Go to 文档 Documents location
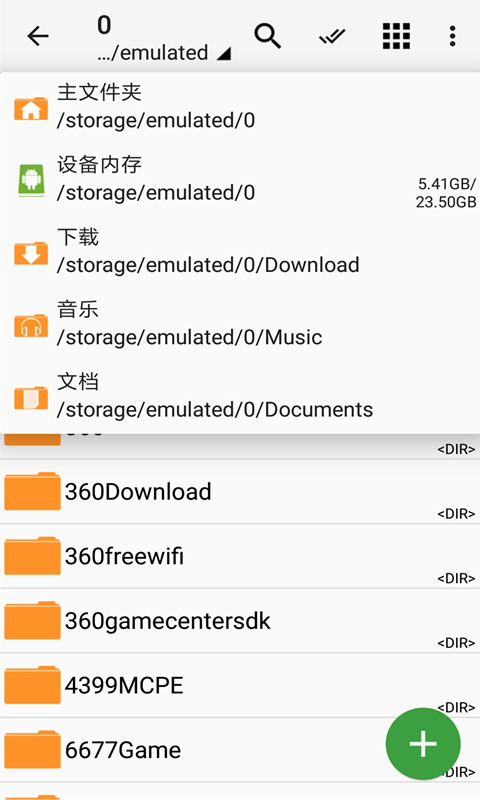 click(x=240, y=396)
